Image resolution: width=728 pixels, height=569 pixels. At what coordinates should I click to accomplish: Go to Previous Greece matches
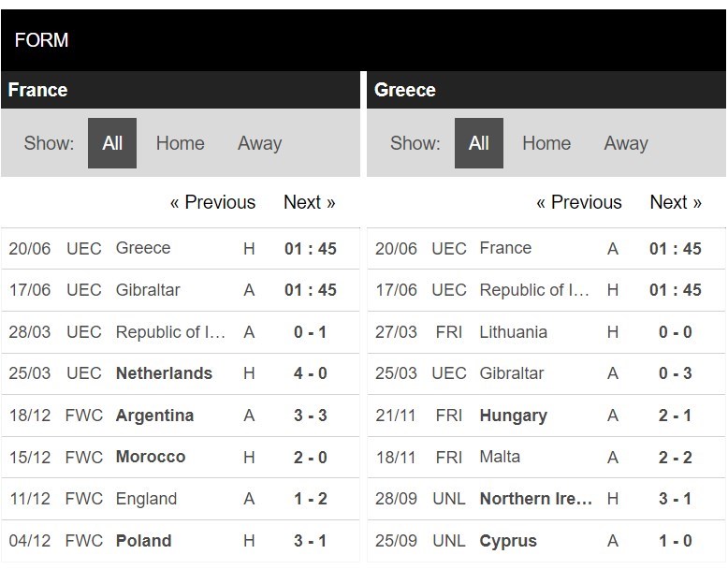point(579,202)
